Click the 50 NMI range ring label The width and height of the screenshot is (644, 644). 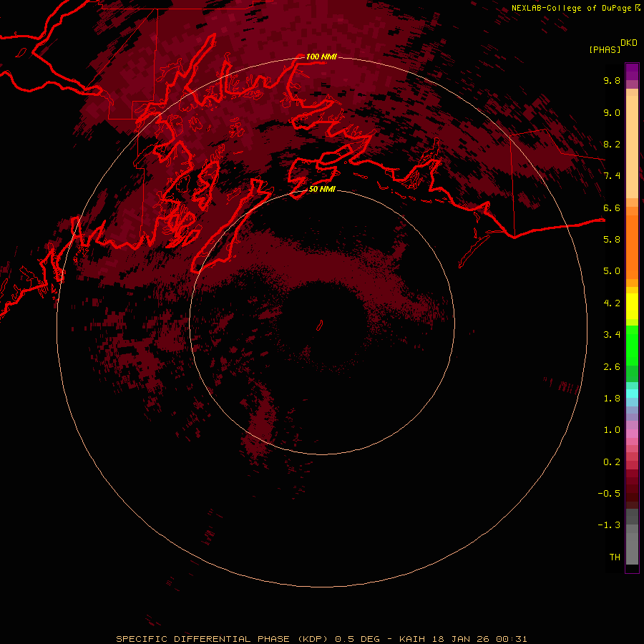[x=321, y=189]
